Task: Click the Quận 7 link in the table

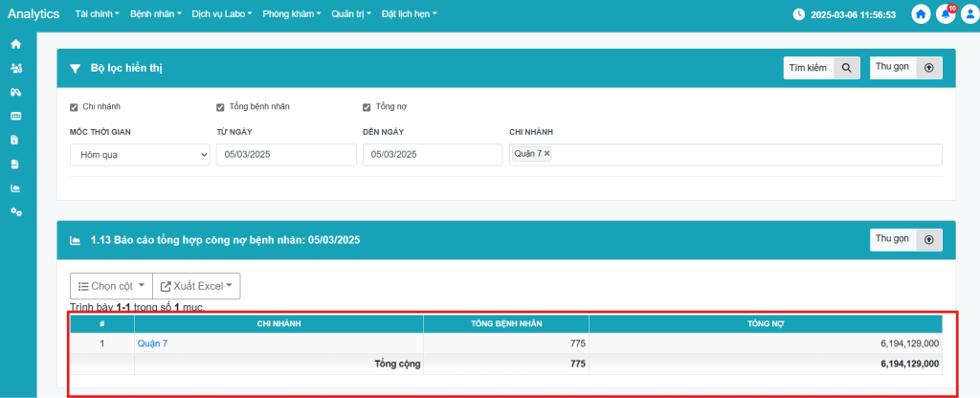Action: [152, 343]
